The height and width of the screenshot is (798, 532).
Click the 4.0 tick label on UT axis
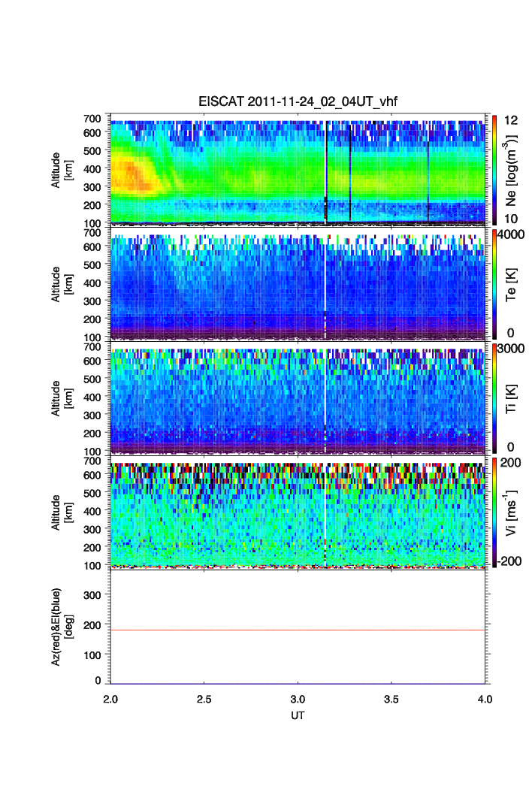coord(485,699)
